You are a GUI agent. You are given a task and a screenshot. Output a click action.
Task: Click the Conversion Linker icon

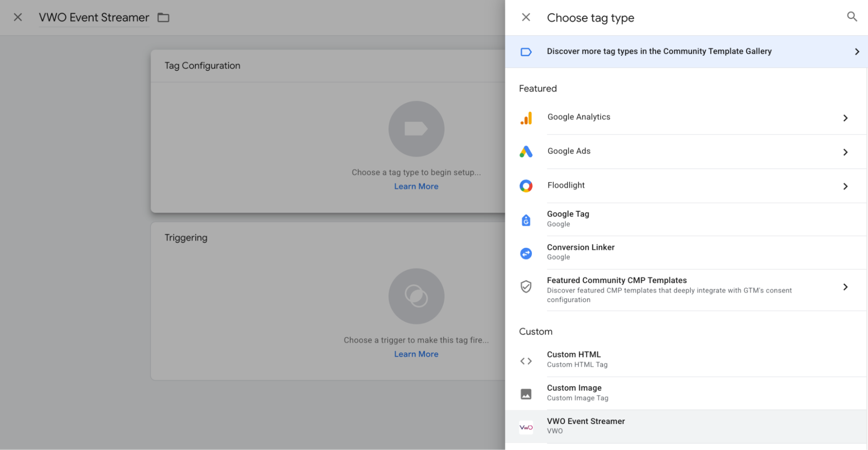[526, 253]
